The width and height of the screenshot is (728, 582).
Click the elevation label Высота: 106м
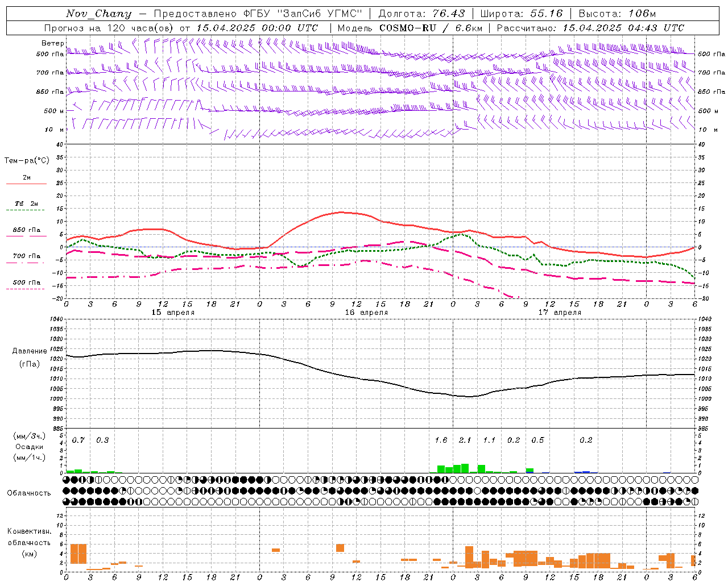(617, 14)
